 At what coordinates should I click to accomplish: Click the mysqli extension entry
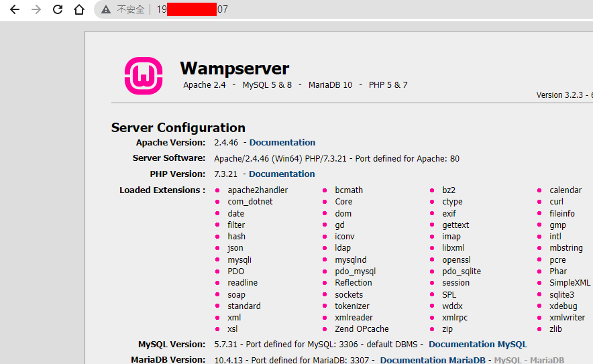239,259
